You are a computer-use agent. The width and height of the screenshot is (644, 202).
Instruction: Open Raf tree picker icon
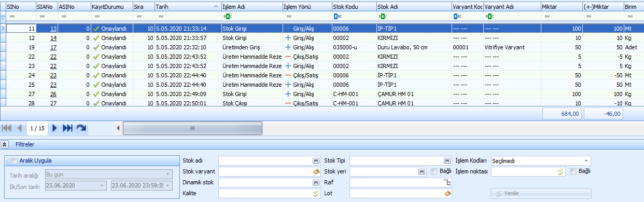click(447, 182)
